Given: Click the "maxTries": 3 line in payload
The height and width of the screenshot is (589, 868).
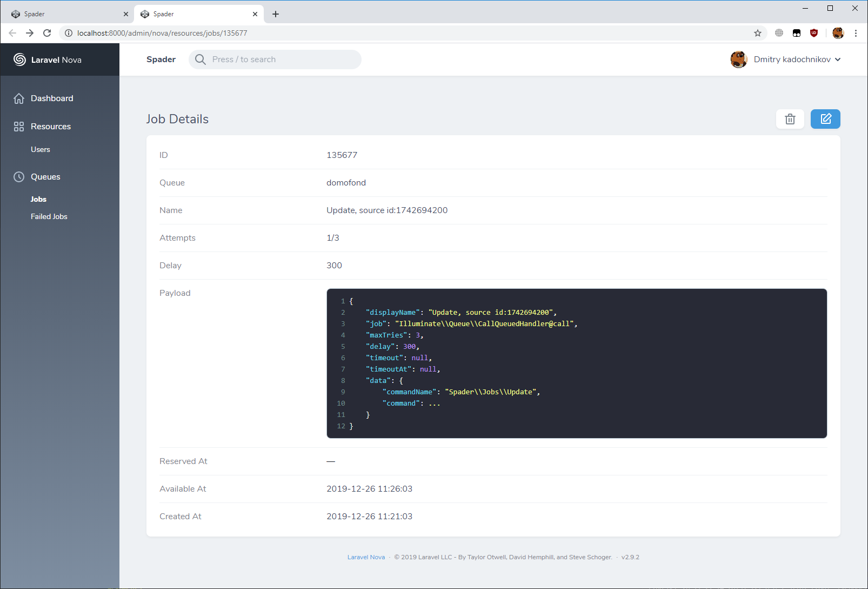Looking at the screenshot, I should 395,335.
